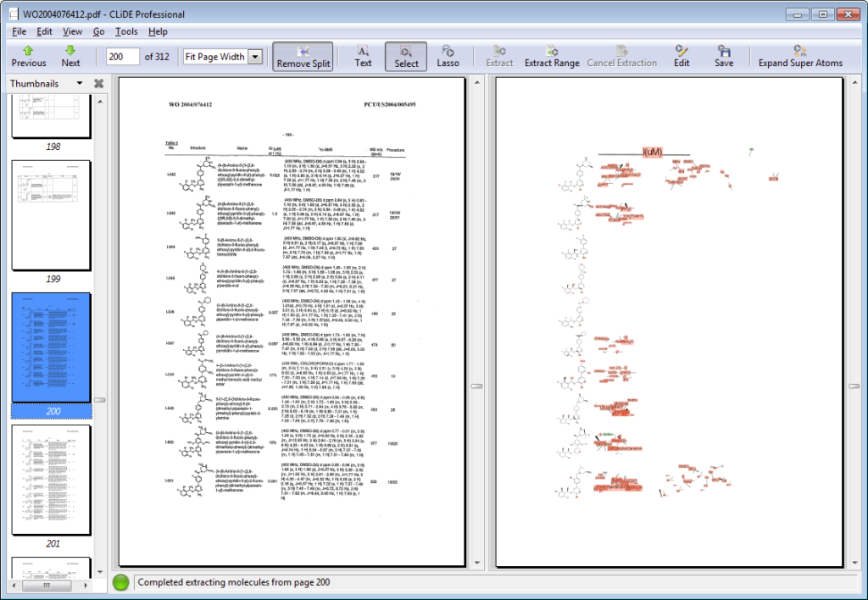Open the Help menu
The height and width of the screenshot is (600, 868).
pos(158,31)
